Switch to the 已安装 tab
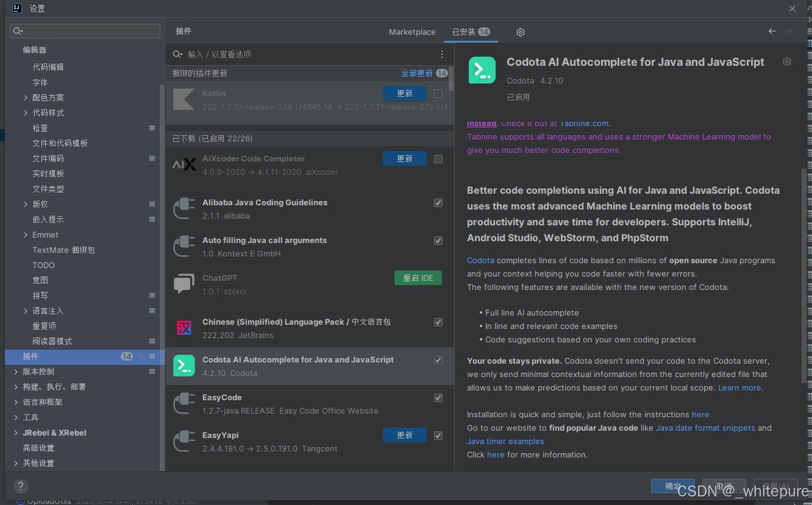812x505 pixels. pyautogui.click(x=471, y=32)
